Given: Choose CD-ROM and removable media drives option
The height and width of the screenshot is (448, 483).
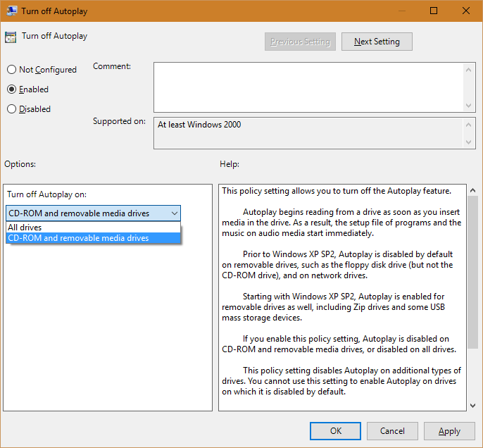Looking at the screenshot, I should tap(93, 238).
